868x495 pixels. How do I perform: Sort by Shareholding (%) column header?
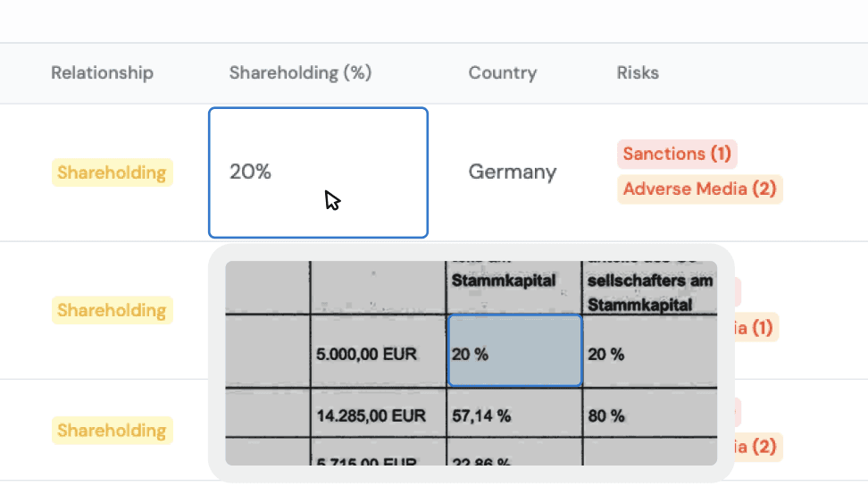point(300,72)
